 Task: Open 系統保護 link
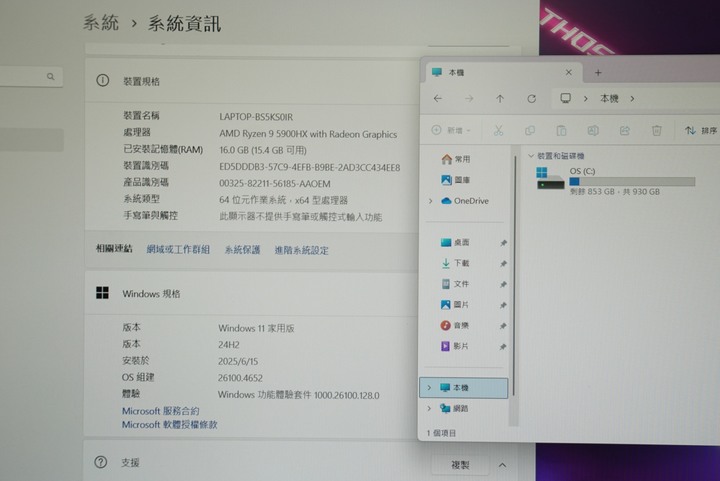[x=242, y=250]
